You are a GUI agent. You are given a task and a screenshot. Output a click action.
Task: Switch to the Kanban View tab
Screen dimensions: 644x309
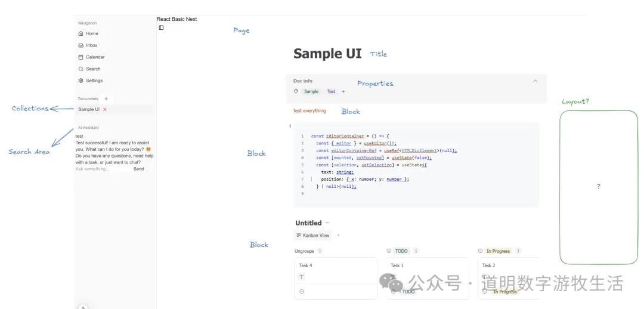coord(313,236)
